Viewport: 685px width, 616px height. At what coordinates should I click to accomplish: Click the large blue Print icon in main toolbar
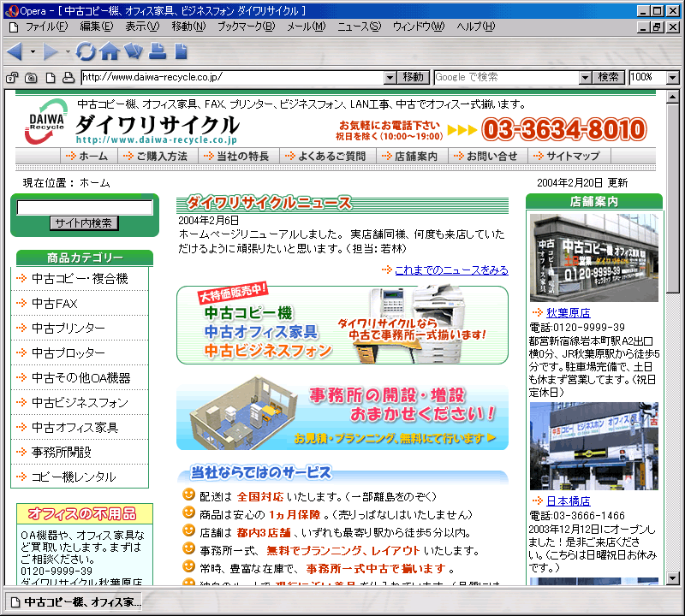pyautogui.click(x=158, y=51)
